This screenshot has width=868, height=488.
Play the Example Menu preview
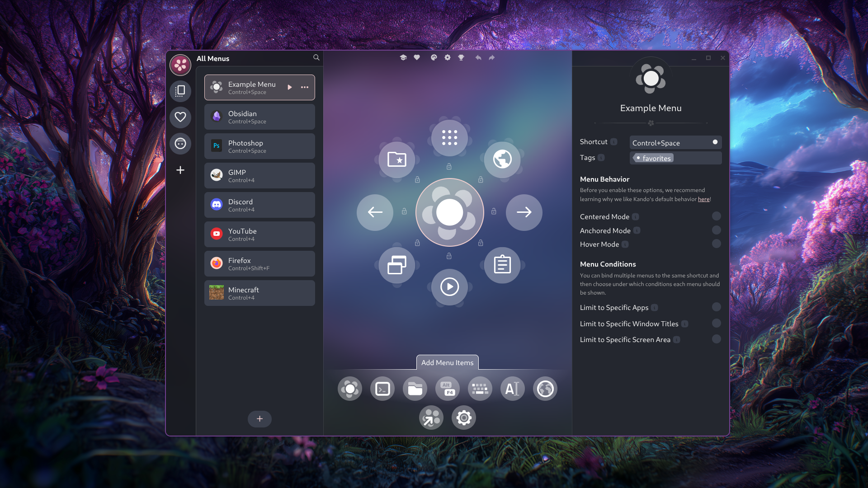(x=290, y=87)
